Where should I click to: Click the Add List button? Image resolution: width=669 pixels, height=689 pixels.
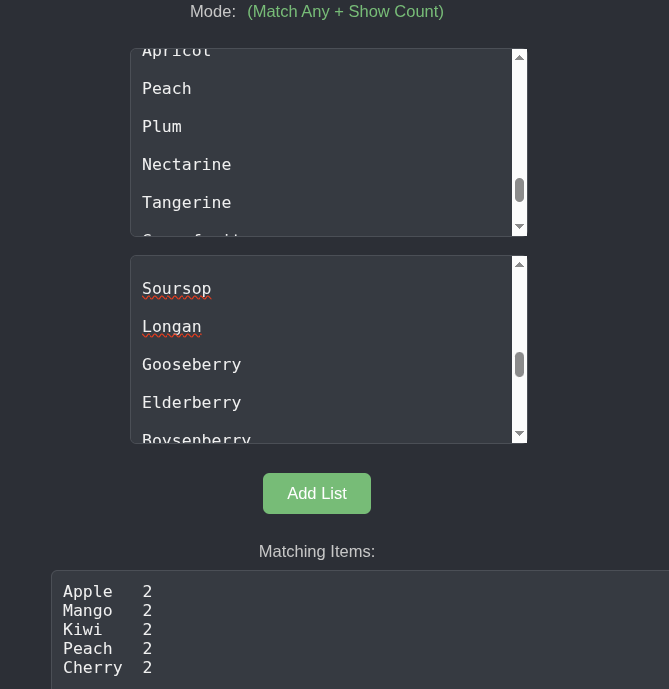coord(316,493)
